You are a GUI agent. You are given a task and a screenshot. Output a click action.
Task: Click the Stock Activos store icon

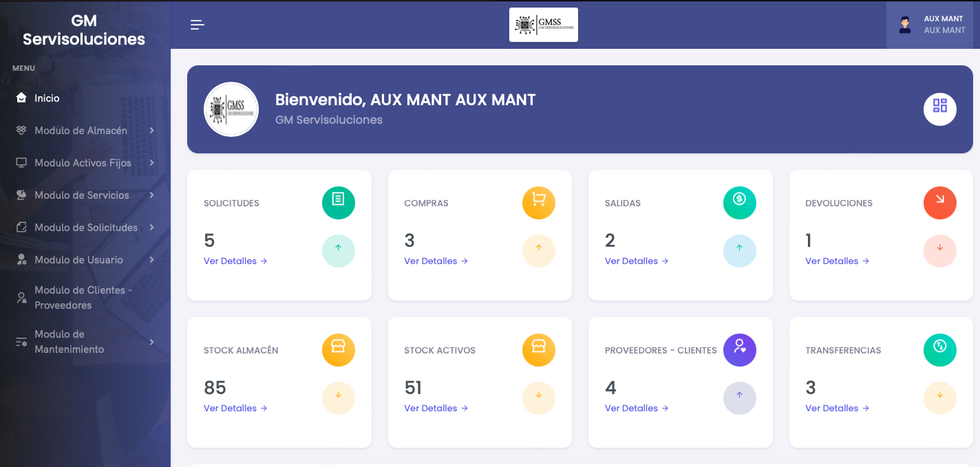538,350
